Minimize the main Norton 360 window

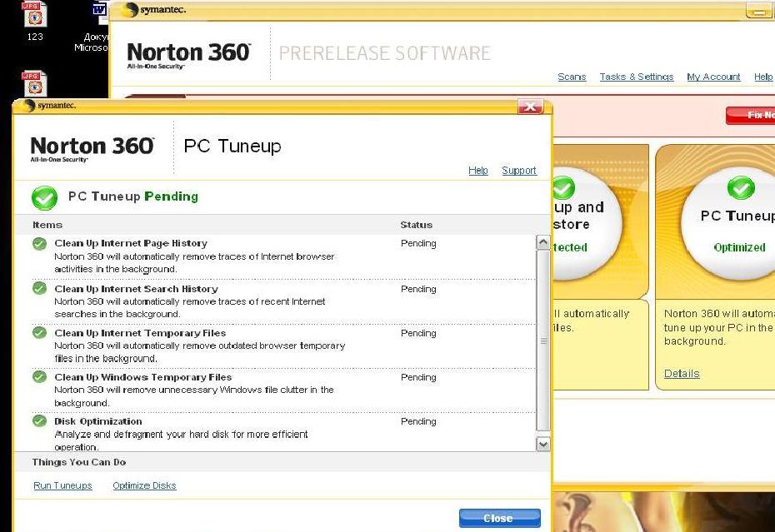(x=759, y=11)
